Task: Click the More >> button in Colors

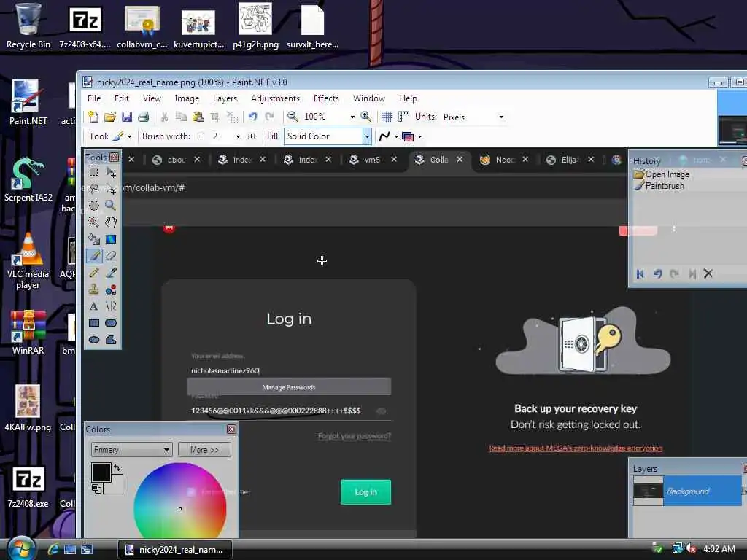Action: 204,449
